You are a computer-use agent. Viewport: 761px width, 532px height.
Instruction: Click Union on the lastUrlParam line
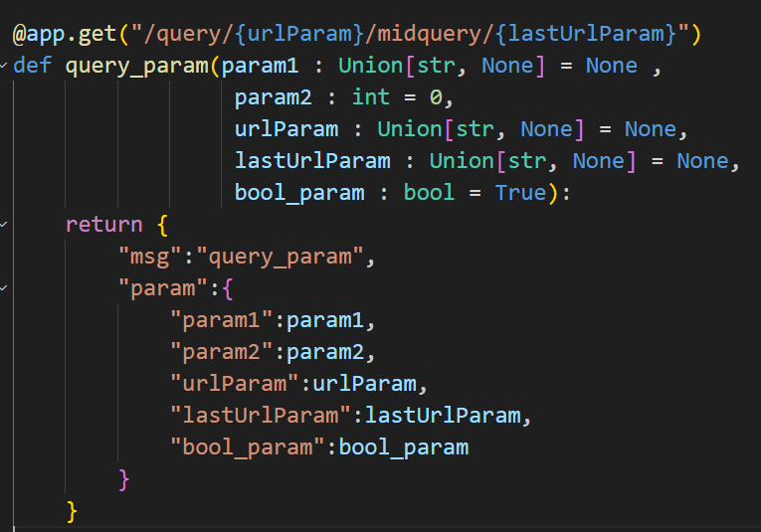coord(462,161)
